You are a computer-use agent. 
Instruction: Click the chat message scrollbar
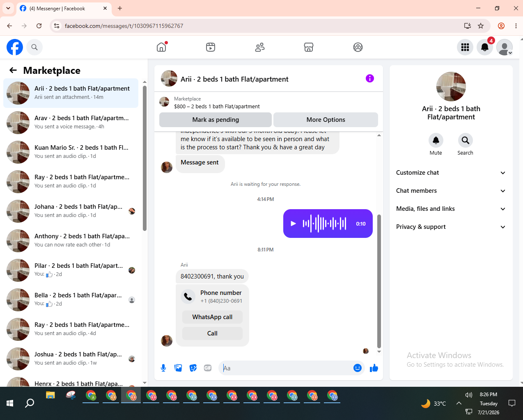pos(379,281)
